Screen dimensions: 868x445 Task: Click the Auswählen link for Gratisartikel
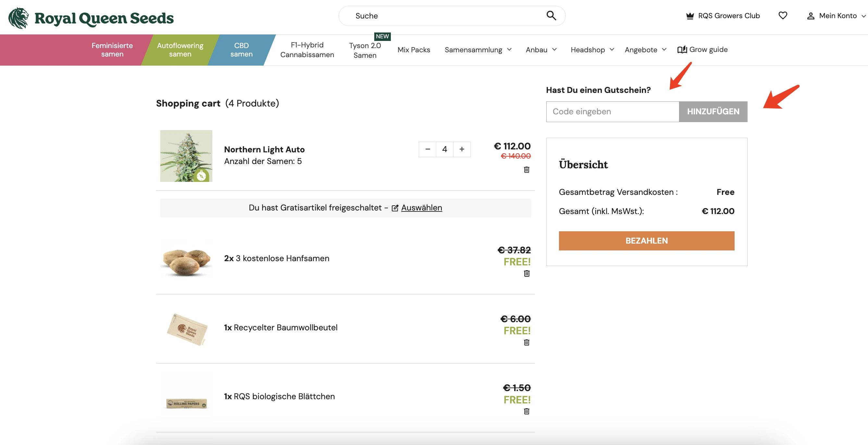421,208
